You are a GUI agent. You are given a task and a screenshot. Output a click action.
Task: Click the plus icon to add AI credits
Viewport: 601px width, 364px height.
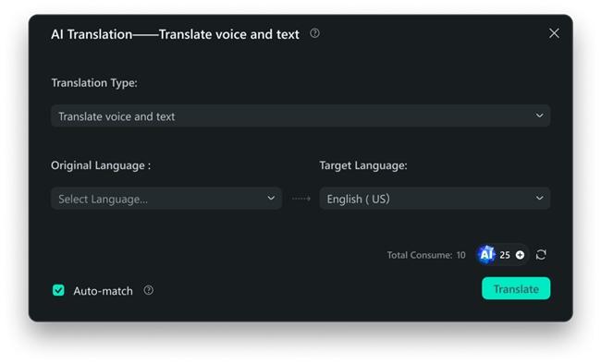[520, 255]
